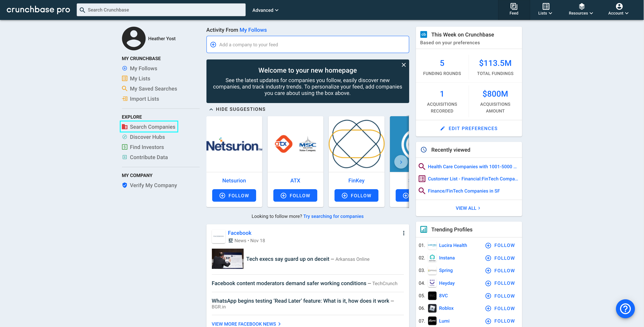644x327 pixels.
Task: Expand the Resources dropdown
Action: (x=580, y=9)
